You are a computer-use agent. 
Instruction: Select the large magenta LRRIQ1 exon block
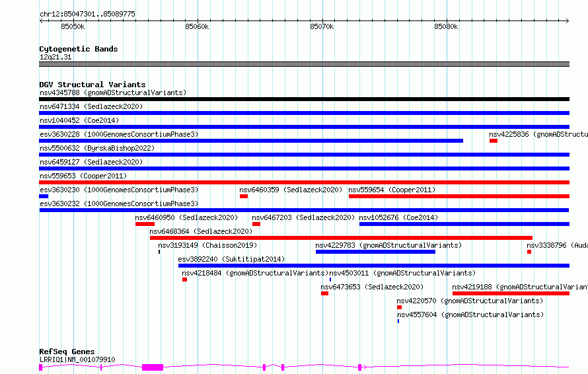(x=153, y=367)
